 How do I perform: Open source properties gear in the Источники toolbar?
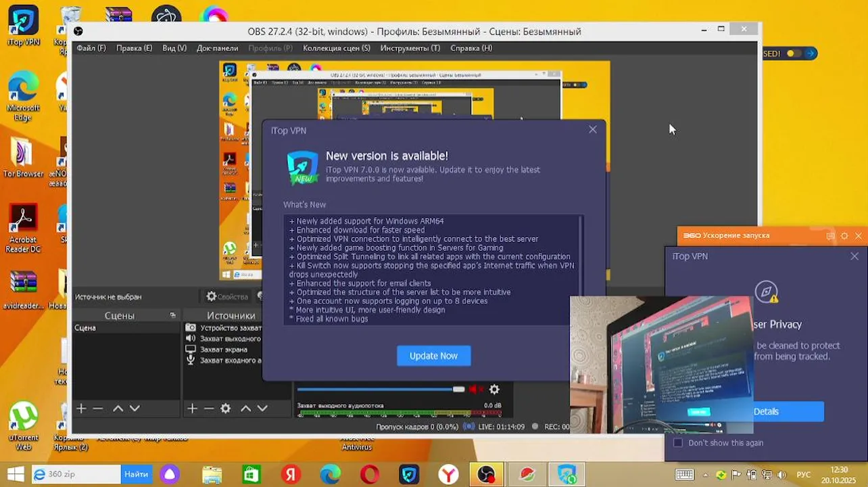click(226, 409)
